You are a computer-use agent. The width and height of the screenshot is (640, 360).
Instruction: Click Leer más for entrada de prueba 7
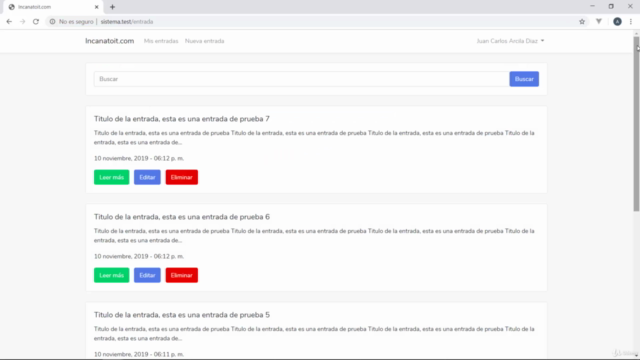(x=111, y=177)
